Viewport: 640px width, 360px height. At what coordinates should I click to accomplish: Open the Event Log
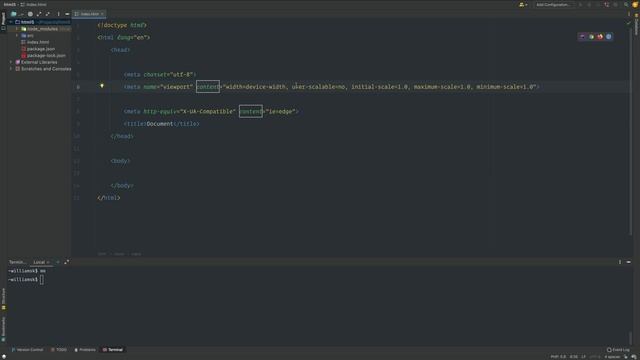[618, 350]
